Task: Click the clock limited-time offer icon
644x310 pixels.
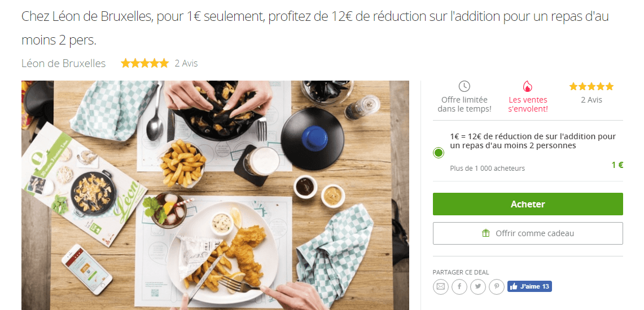Action: click(x=464, y=87)
